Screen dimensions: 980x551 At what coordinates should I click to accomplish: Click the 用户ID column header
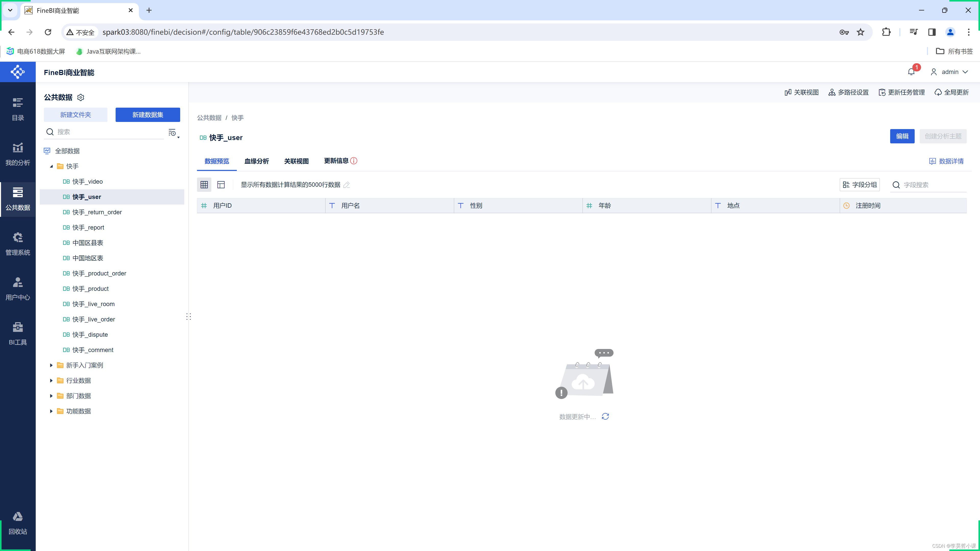pyautogui.click(x=261, y=205)
